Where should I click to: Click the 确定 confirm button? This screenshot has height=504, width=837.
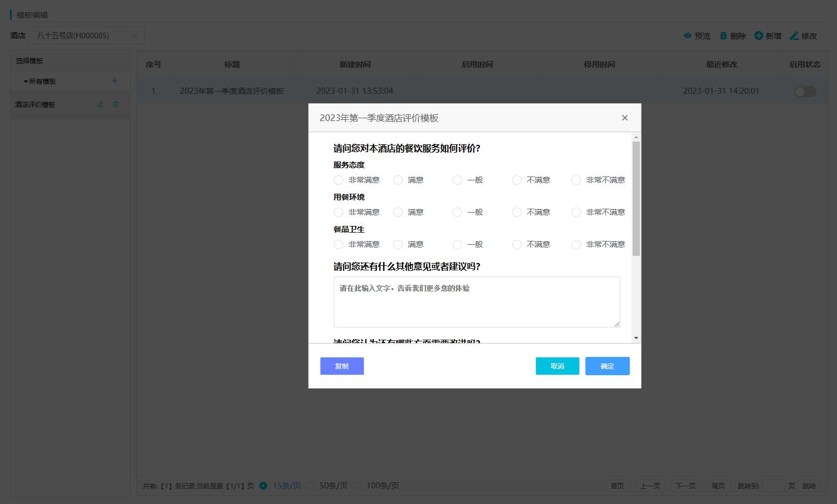point(607,366)
